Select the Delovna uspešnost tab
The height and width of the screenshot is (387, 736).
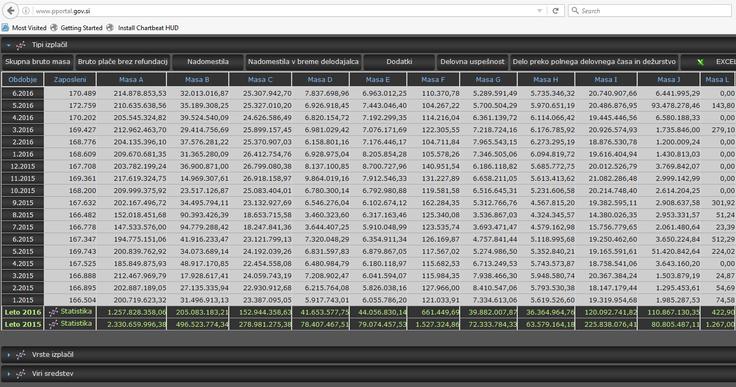click(x=472, y=62)
